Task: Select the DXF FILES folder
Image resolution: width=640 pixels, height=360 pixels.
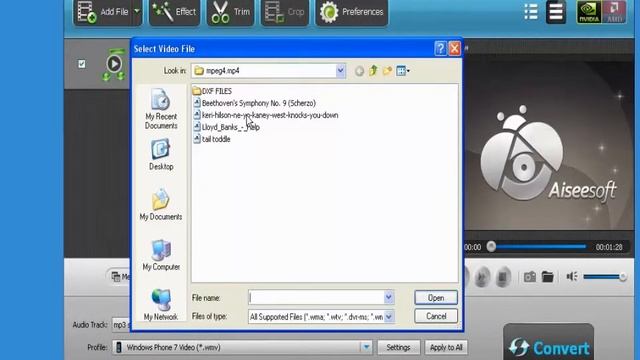Action: click(212, 91)
